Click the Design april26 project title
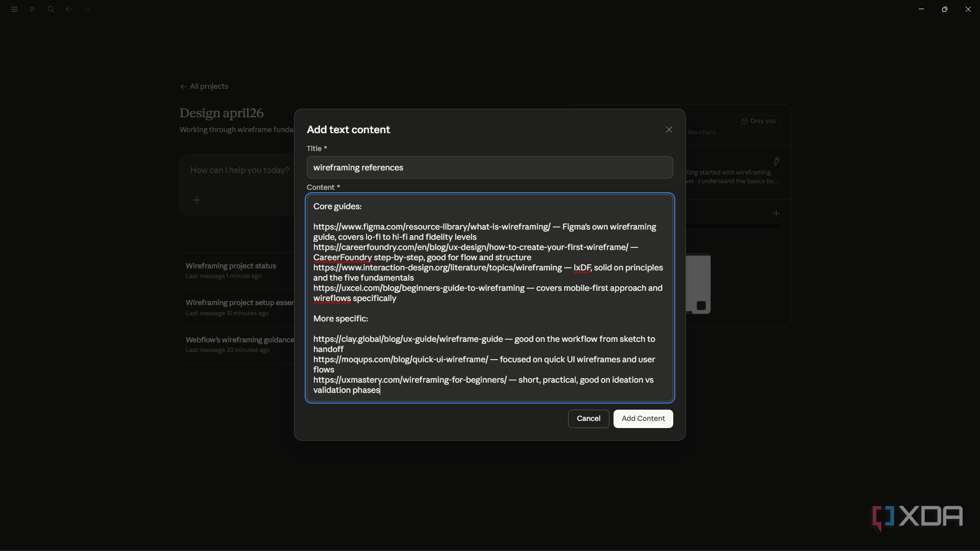This screenshot has width=980, height=551. coord(222,113)
